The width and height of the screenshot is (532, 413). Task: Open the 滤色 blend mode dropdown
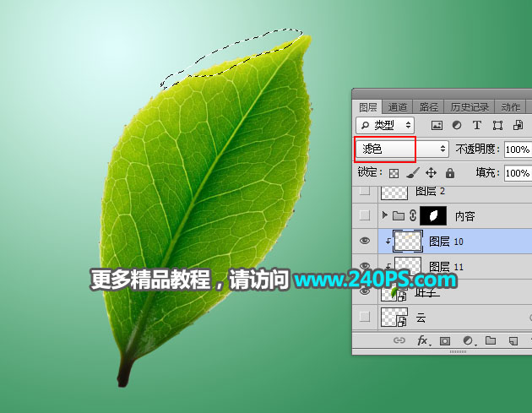tap(403, 149)
